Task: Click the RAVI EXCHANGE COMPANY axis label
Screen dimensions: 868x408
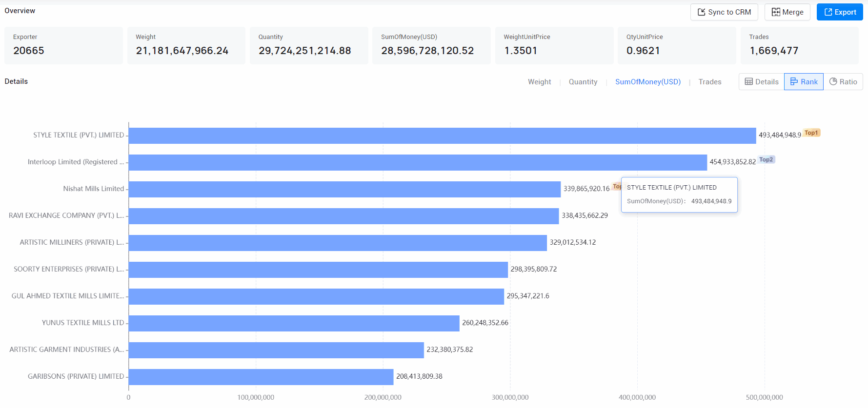Action: click(x=66, y=215)
